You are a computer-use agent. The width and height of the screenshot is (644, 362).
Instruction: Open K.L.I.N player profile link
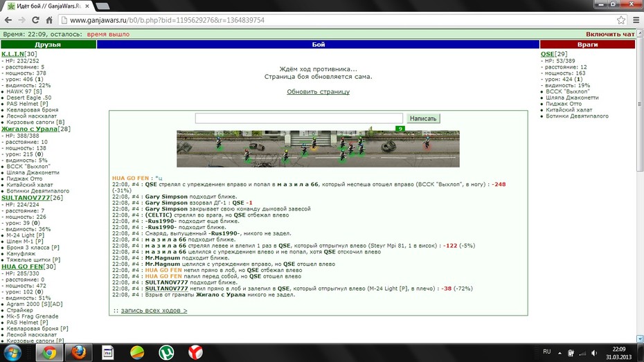(x=12, y=54)
